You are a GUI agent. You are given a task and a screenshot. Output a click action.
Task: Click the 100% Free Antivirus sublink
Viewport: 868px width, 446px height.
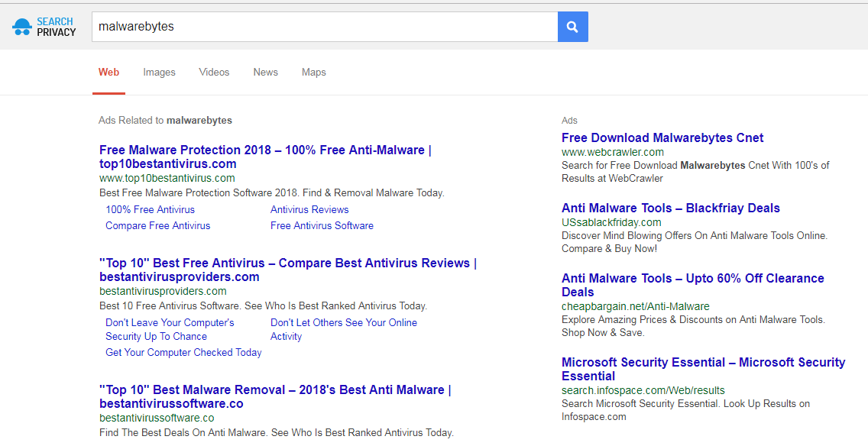(x=150, y=210)
